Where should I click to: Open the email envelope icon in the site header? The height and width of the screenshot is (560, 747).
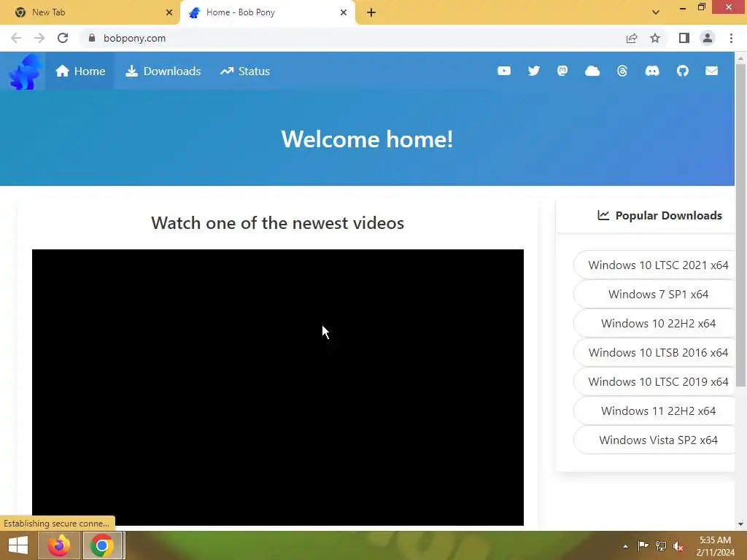712,71
